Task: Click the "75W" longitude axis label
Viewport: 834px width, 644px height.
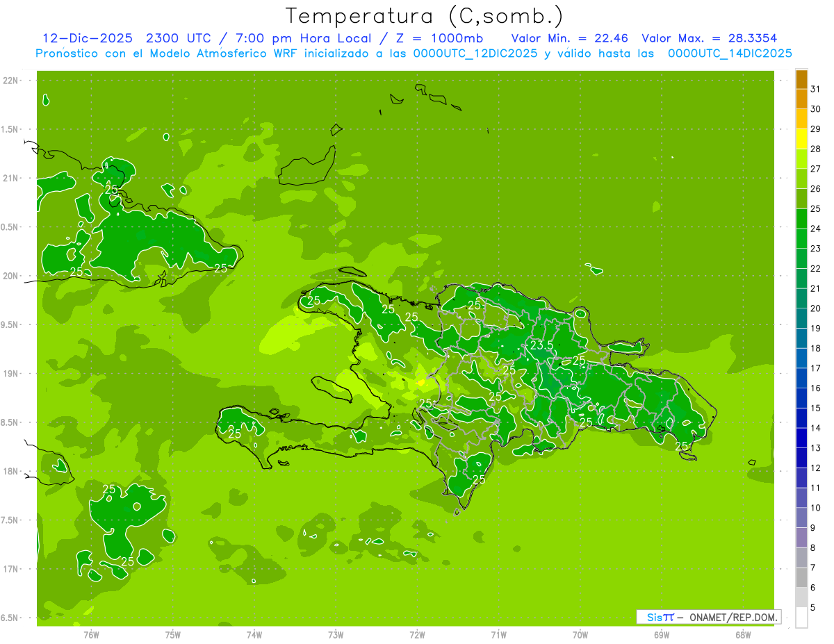Action: click(172, 635)
